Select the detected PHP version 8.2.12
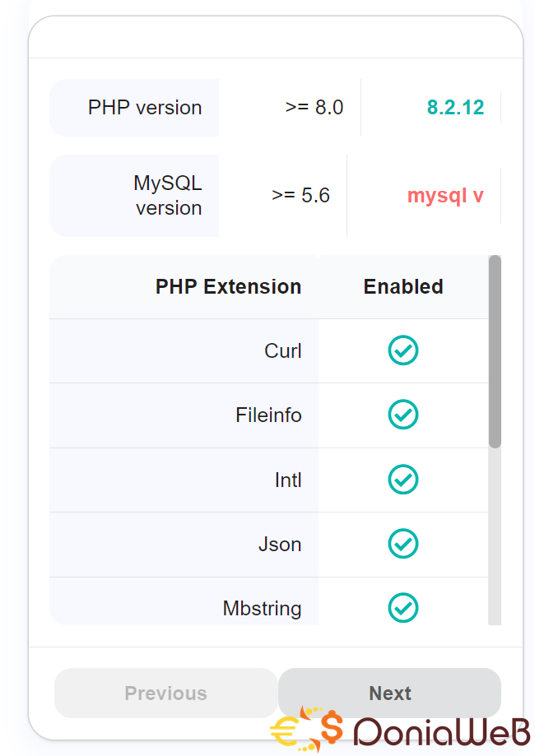 455,107
